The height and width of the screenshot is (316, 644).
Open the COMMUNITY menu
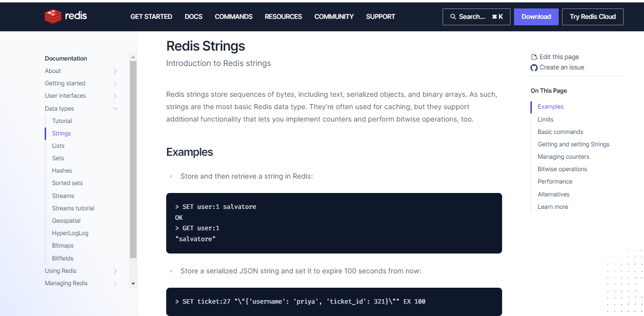click(x=334, y=17)
